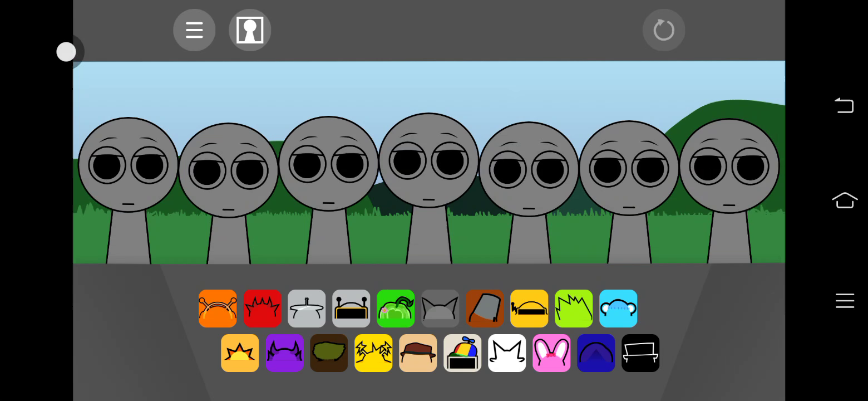The height and width of the screenshot is (401, 868).
Task: Select the brown bucket head sound icon
Action: tap(485, 309)
